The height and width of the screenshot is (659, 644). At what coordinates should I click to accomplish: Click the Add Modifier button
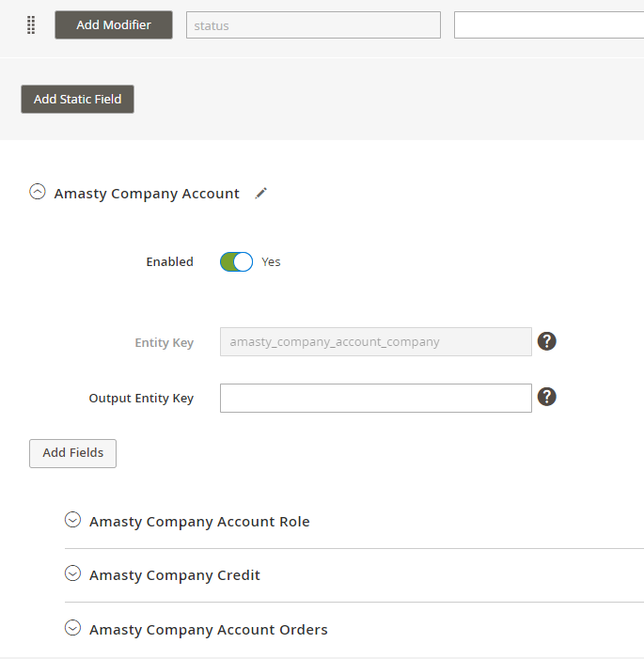(114, 25)
